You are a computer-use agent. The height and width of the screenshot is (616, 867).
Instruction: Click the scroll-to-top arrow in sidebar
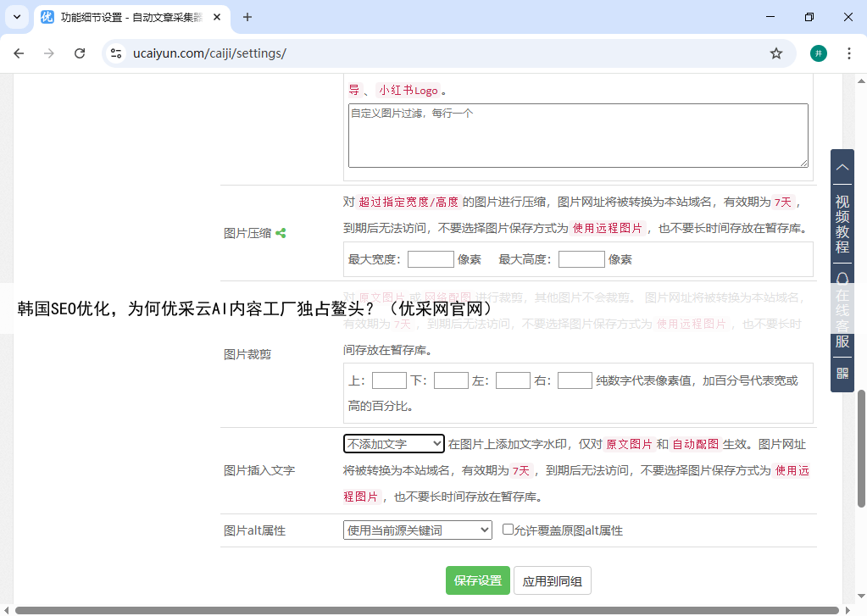(842, 168)
